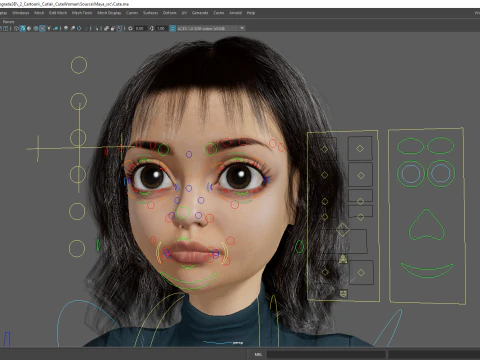The width and height of the screenshot is (480, 360).
Task: Open the Mesh Tools menu
Action: click(82, 13)
